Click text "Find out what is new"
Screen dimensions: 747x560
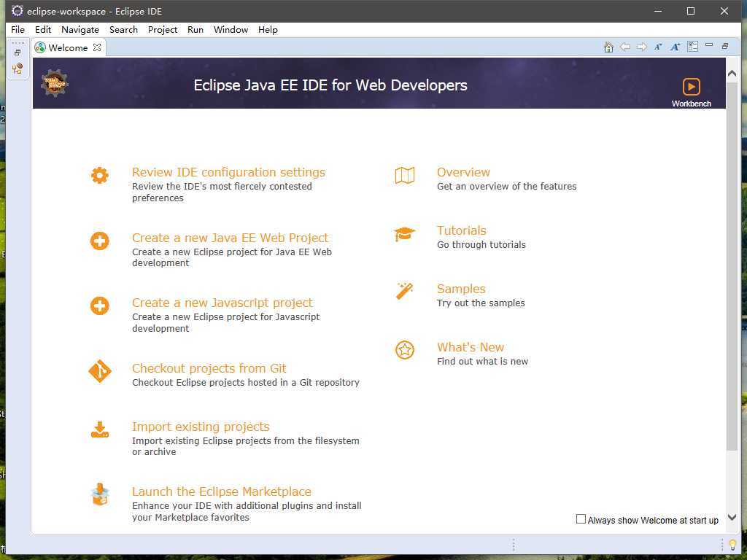[x=483, y=362]
